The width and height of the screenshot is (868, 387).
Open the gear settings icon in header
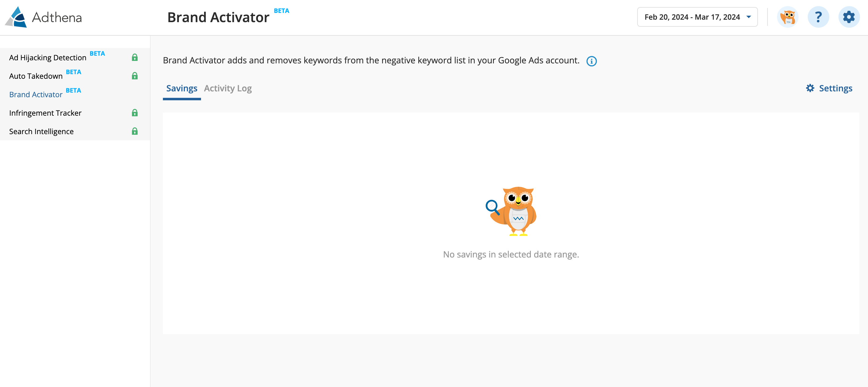click(849, 17)
